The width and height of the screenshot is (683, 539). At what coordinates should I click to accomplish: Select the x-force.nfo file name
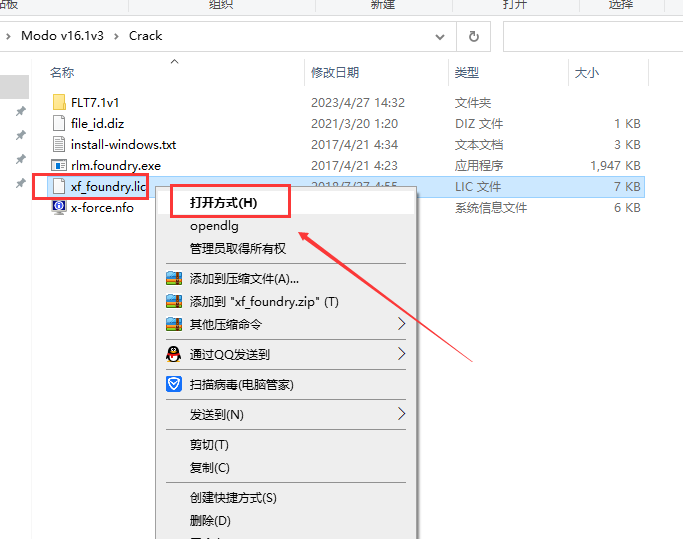(102, 207)
